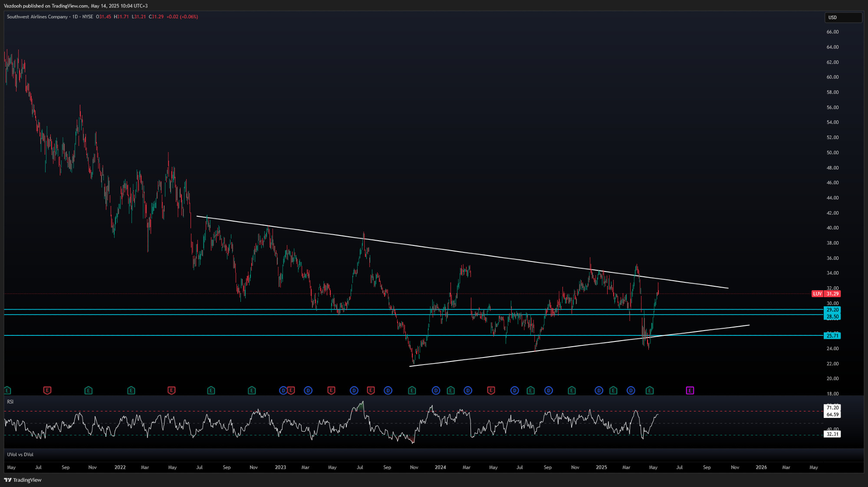Open the USD currency selector

[x=843, y=17]
